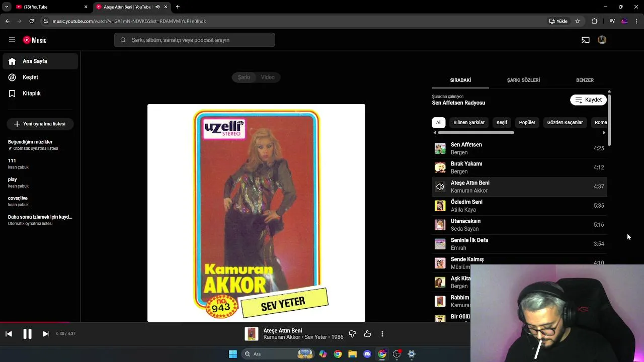
Task: Open the BENZER tab
Action: tap(585, 80)
